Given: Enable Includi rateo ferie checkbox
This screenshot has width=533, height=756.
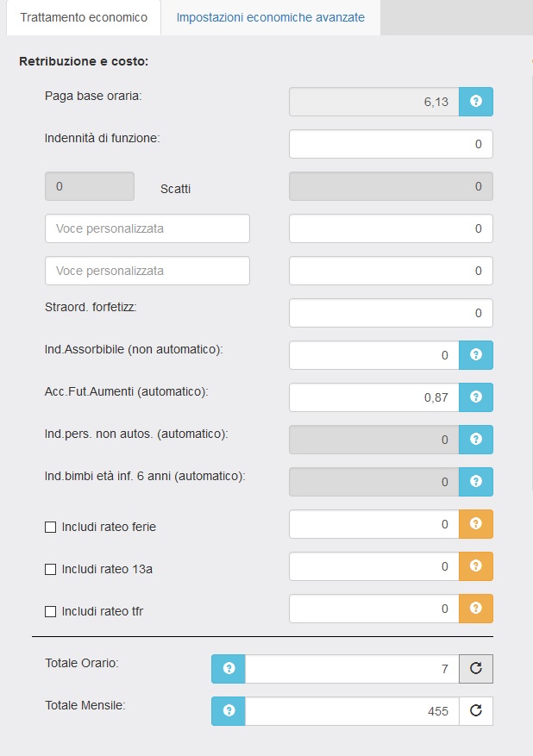Looking at the screenshot, I should (50, 527).
